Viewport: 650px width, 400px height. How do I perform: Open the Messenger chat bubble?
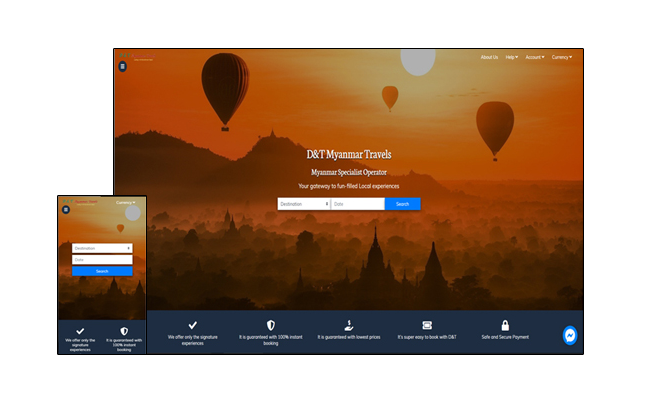click(570, 335)
